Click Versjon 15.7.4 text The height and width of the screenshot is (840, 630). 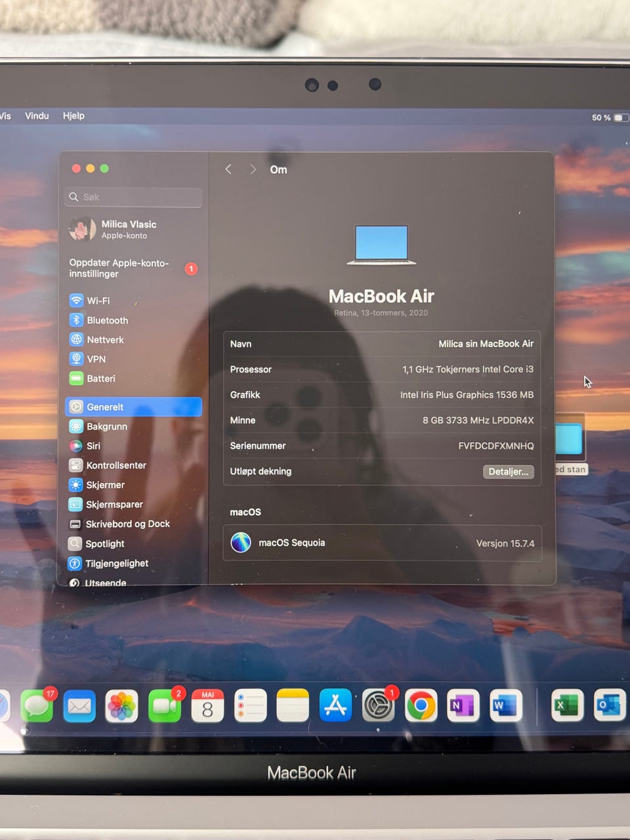pyautogui.click(x=505, y=543)
